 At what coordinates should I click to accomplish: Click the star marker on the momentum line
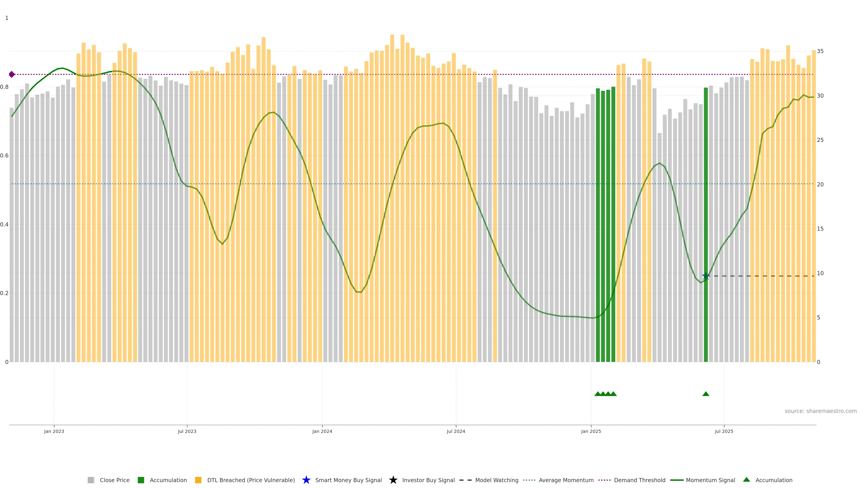click(x=705, y=276)
